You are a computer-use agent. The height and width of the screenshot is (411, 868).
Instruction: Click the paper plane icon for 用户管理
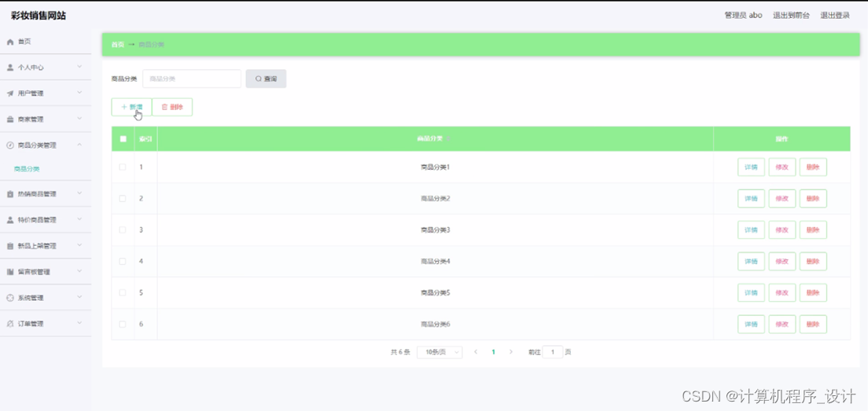[10, 94]
